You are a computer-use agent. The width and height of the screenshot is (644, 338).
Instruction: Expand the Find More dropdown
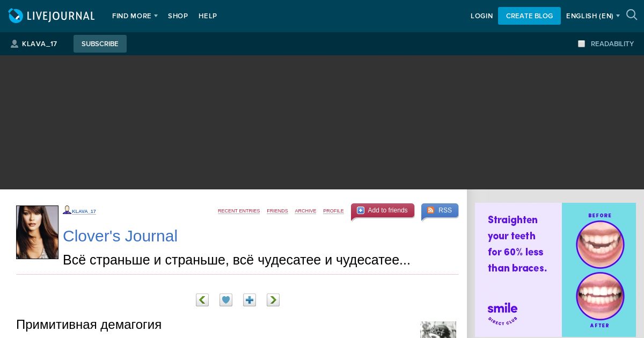point(135,16)
